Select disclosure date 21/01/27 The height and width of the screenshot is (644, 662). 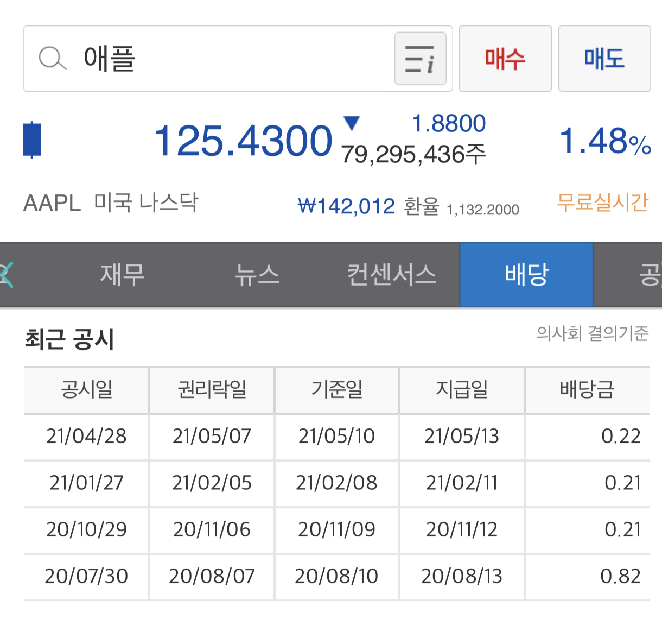click(86, 483)
